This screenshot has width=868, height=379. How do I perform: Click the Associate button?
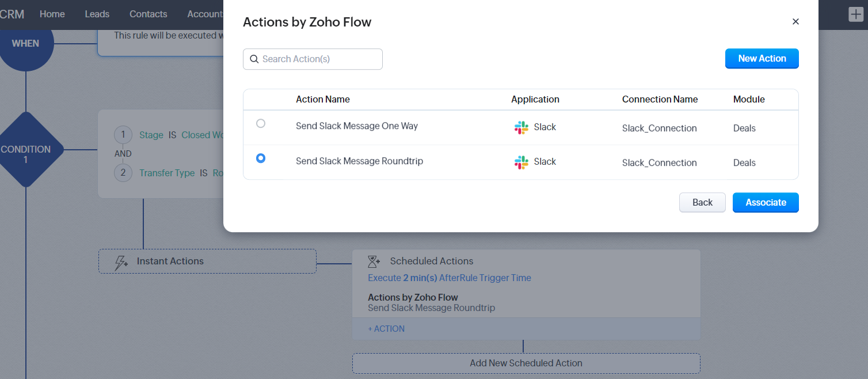pyautogui.click(x=766, y=203)
